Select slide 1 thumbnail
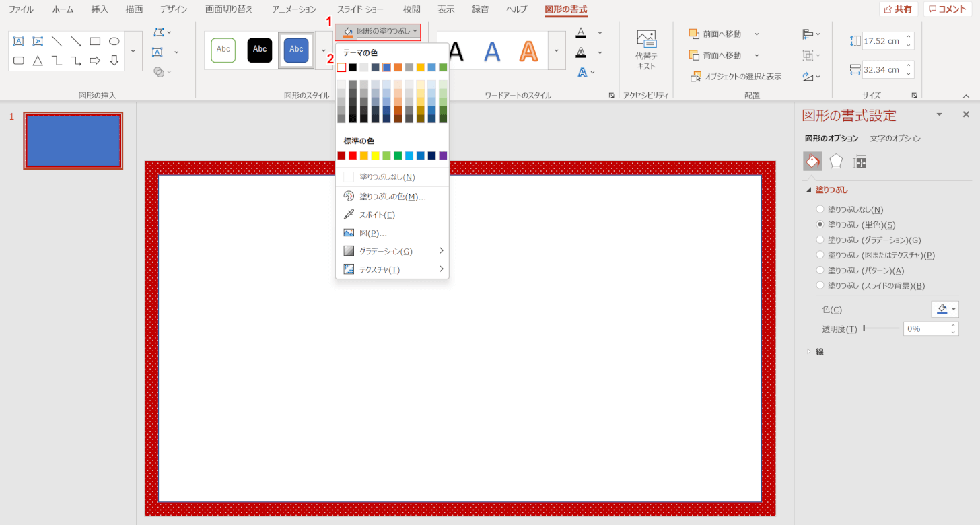Screen dimensions: 980x525 [73, 141]
